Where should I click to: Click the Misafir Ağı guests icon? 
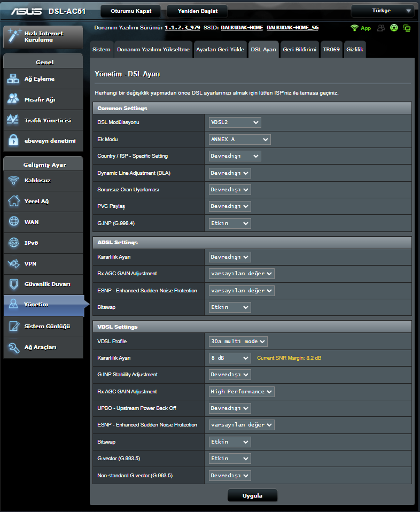pos(13,99)
